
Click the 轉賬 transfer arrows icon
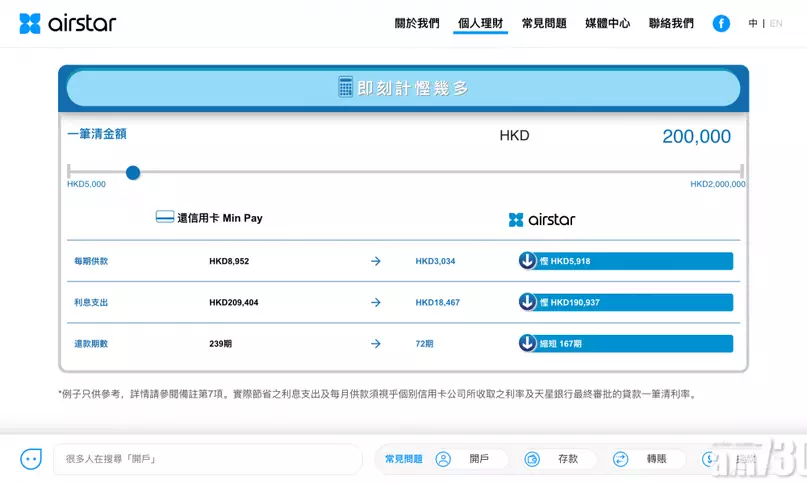tap(621, 459)
